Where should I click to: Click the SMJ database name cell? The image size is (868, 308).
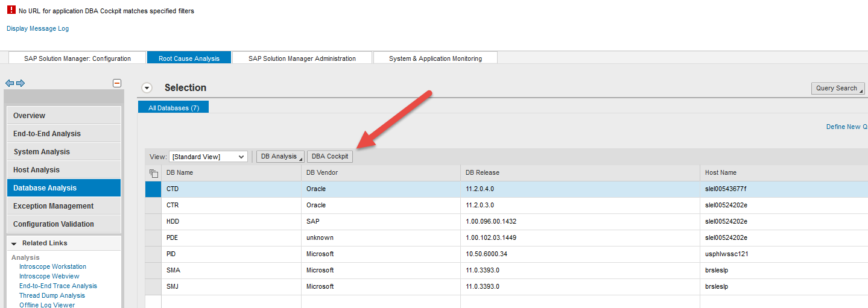pos(232,287)
